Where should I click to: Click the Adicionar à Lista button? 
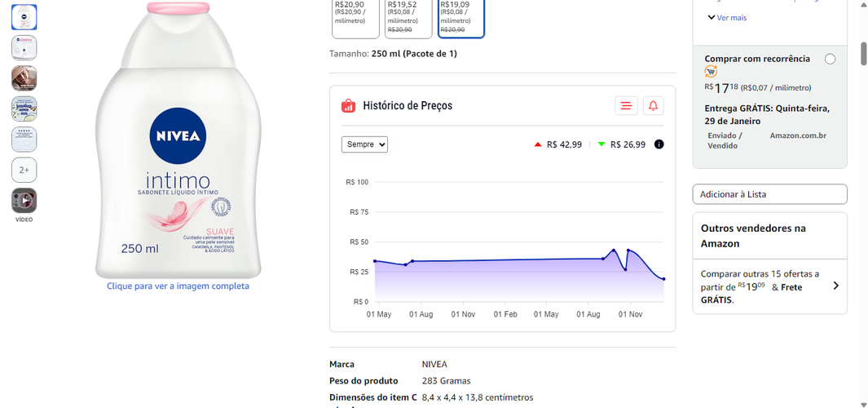point(769,194)
